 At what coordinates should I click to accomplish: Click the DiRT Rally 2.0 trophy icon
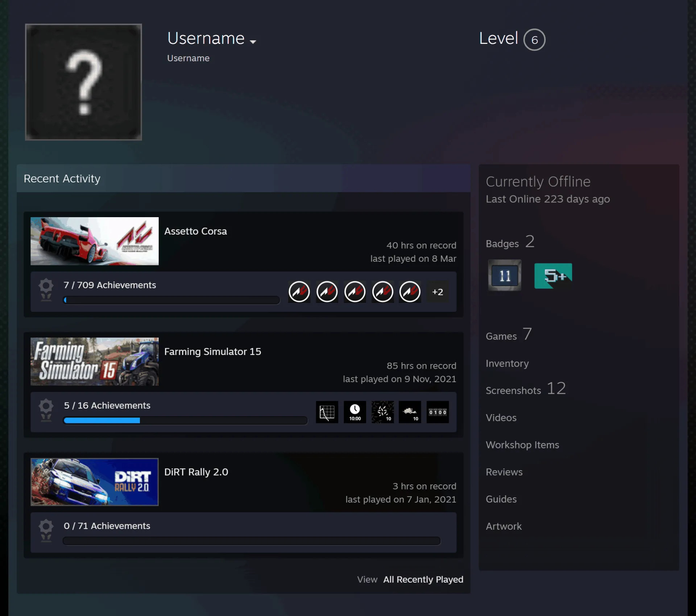coord(46,530)
